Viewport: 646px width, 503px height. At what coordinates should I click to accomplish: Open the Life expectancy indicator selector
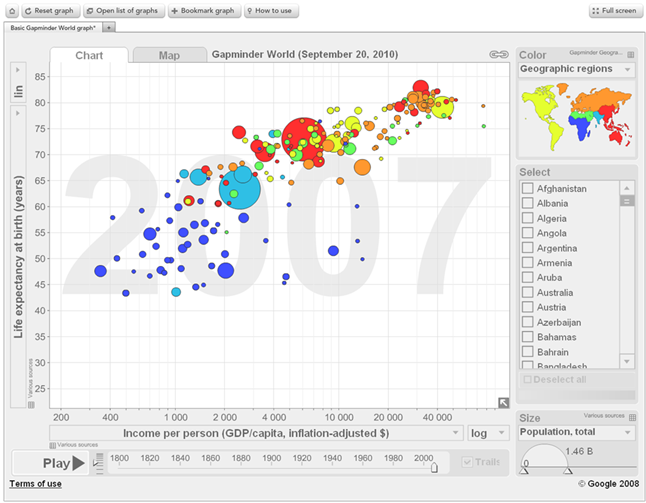18,257
